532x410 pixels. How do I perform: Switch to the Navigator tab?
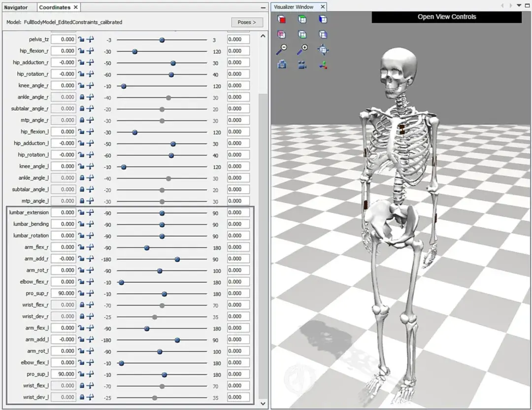[16, 7]
